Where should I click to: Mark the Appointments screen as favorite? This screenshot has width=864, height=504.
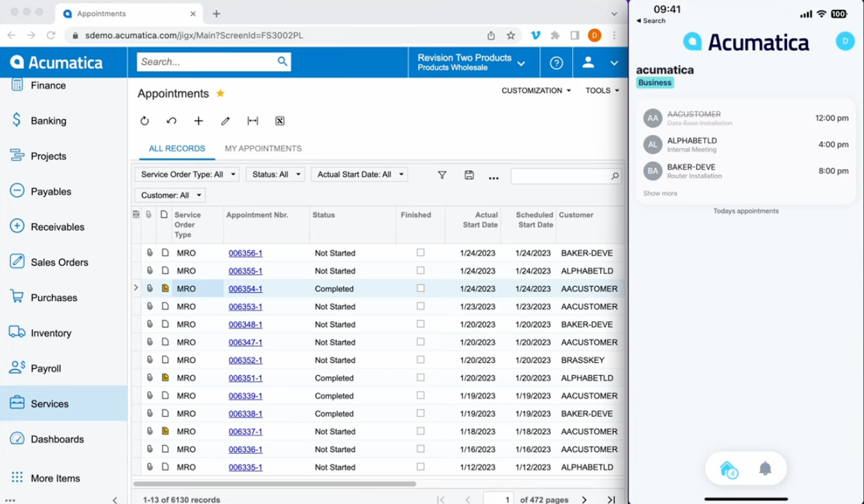[220, 93]
